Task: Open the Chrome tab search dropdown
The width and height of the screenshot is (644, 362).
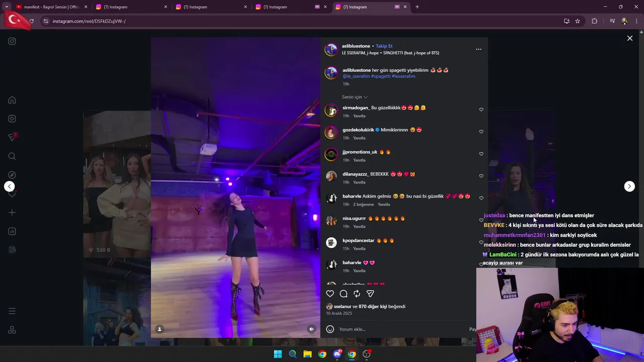Action: click(7, 7)
